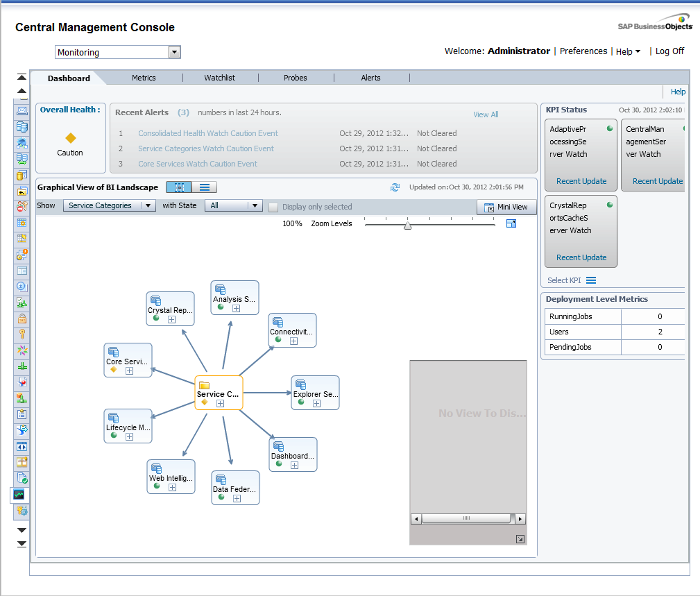Expand the Crystal Rep... node
Screen dimensions: 700x596
(x=172, y=320)
